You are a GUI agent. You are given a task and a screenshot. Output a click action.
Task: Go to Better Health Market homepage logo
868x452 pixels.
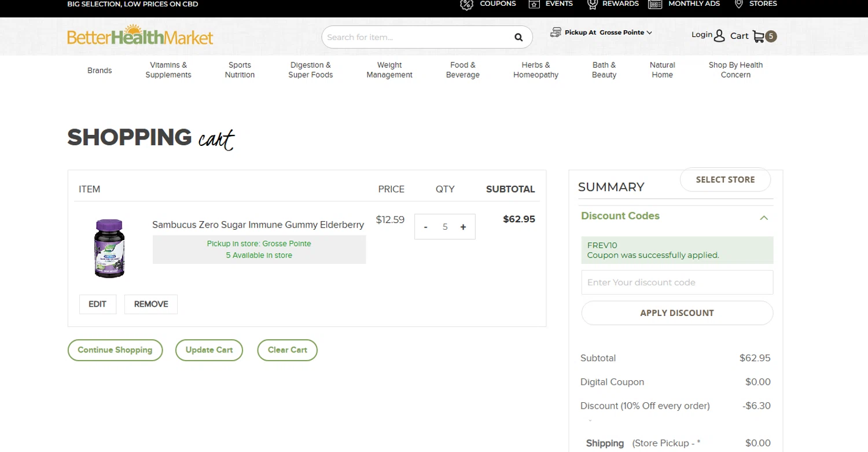coord(140,35)
